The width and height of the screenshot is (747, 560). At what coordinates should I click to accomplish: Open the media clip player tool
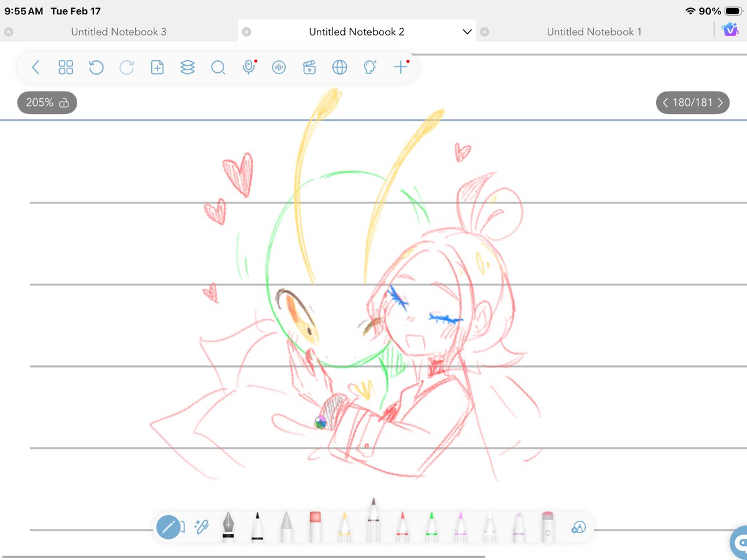(x=309, y=67)
